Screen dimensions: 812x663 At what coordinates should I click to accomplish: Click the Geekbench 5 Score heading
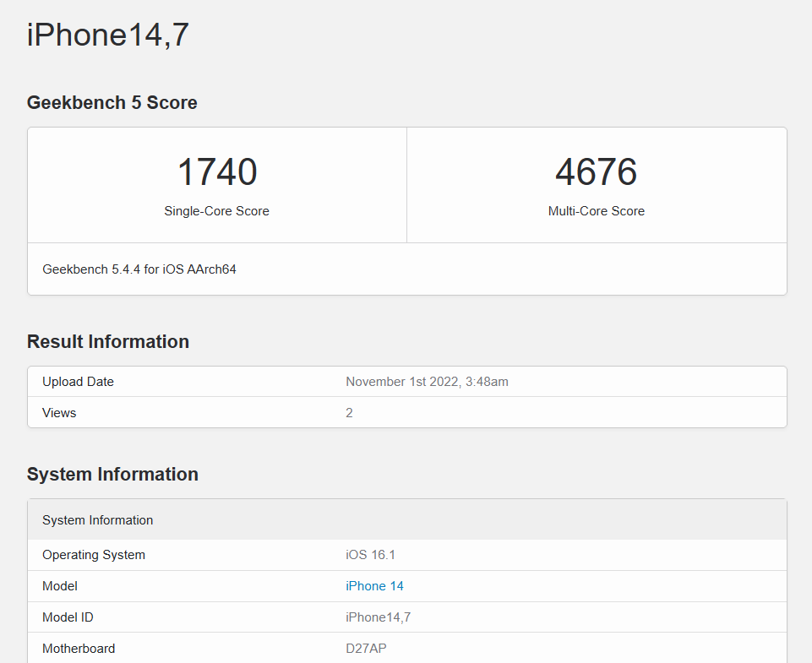click(x=112, y=103)
